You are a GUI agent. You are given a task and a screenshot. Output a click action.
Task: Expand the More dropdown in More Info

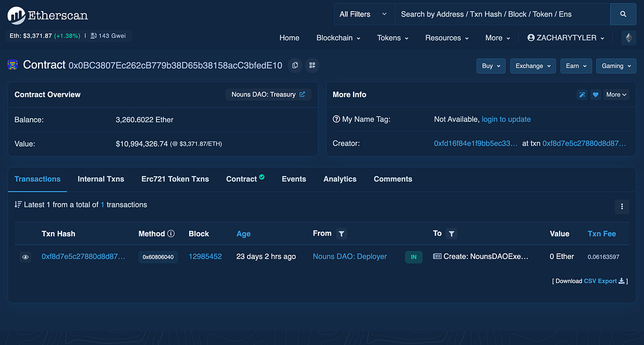click(616, 95)
